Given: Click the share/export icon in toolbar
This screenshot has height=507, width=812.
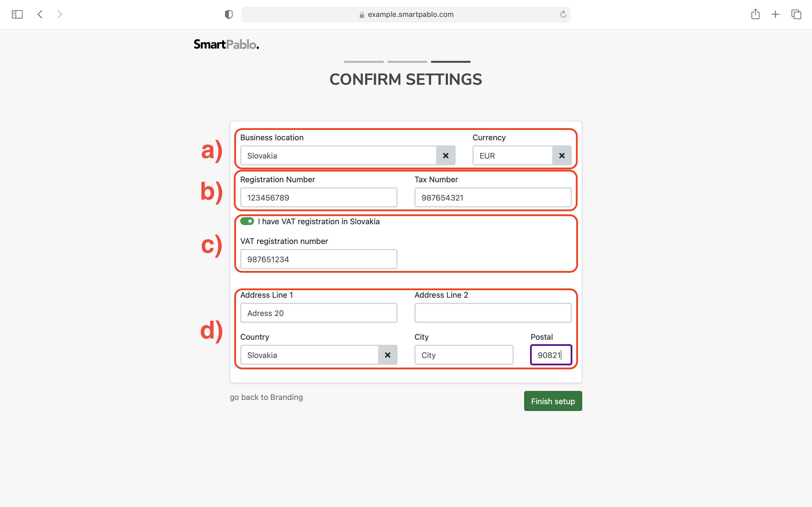Looking at the screenshot, I should pos(756,15).
